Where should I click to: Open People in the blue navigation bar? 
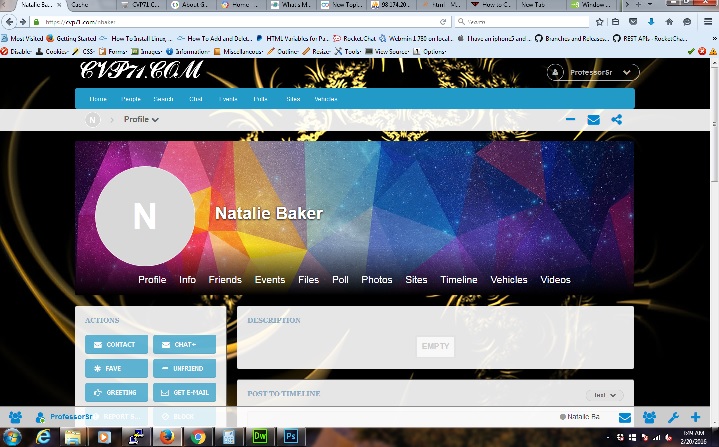tap(131, 99)
